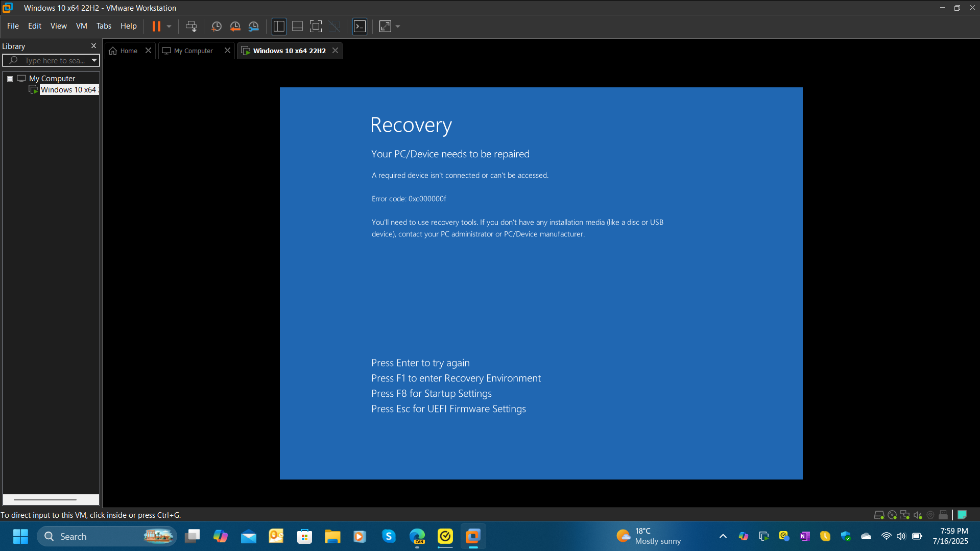
Task: Take a snapshot of this VM
Action: pyautogui.click(x=216, y=26)
